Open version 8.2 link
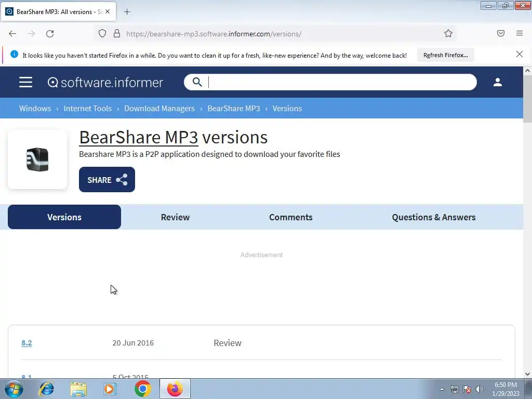Image resolution: width=532 pixels, height=399 pixels. pyautogui.click(x=26, y=343)
